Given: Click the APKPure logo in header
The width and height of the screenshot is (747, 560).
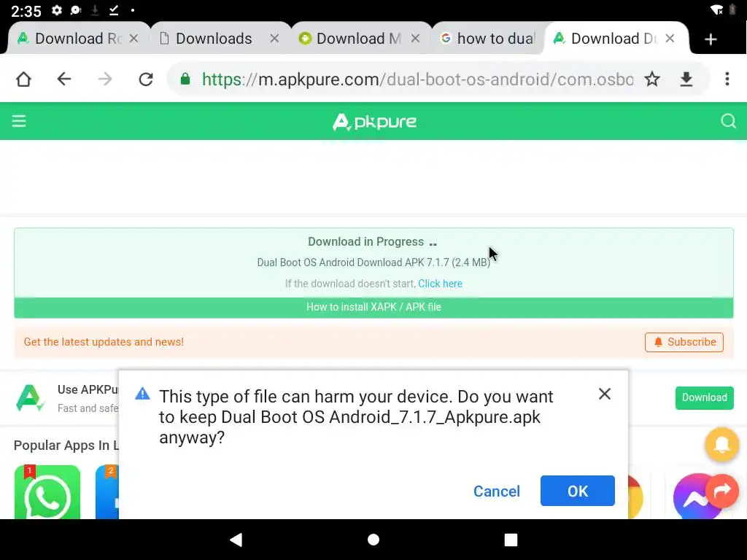Looking at the screenshot, I should coord(374,122).
